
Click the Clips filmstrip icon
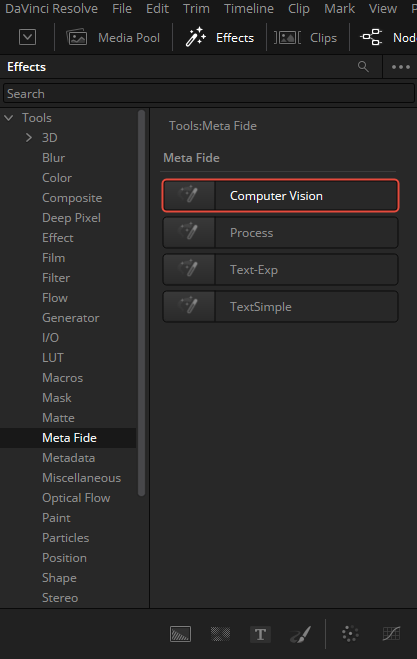288,38
